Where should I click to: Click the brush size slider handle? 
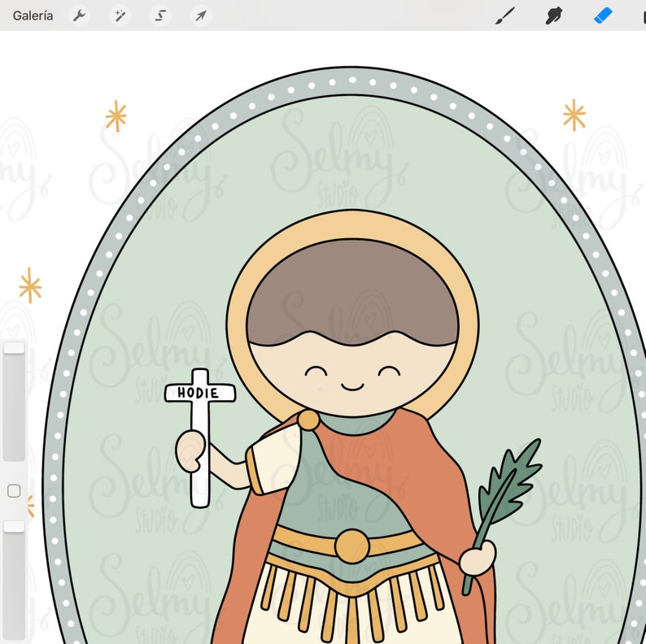(14, 347)
